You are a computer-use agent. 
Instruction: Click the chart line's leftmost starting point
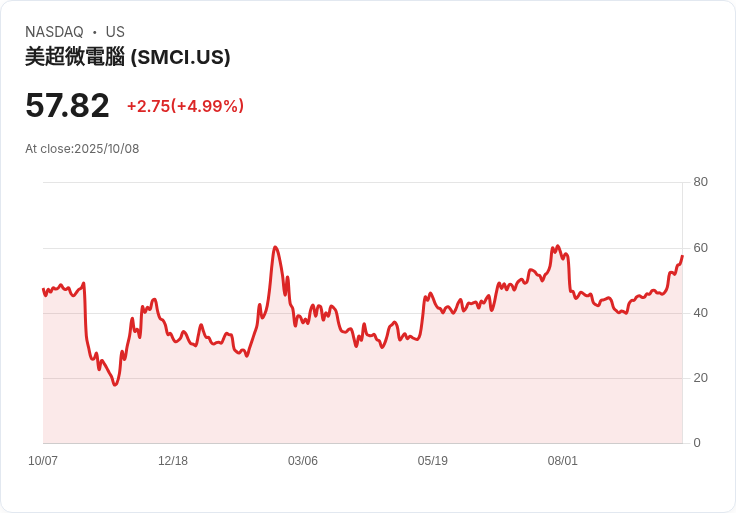pos(43,289)
